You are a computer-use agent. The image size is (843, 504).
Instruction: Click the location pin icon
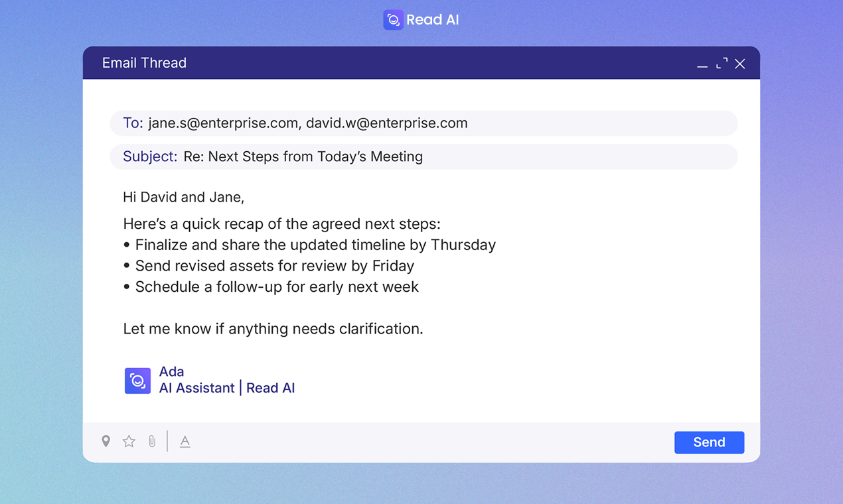click(106, 442)
